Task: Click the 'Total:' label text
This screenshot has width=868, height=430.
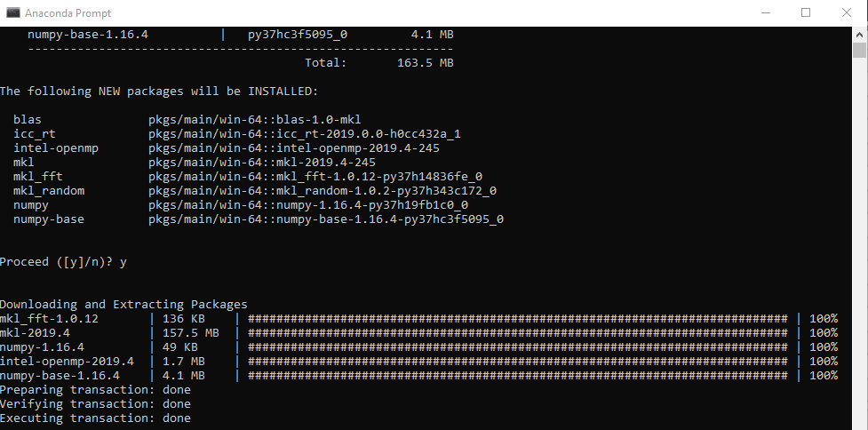Action: tap(325, 63)
